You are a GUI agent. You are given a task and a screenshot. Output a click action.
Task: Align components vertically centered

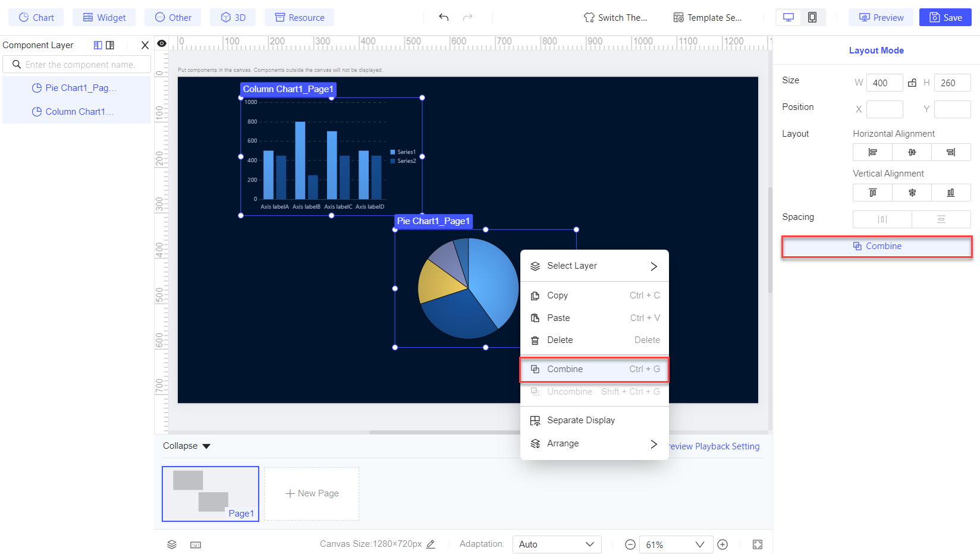(x=912, y=193)
